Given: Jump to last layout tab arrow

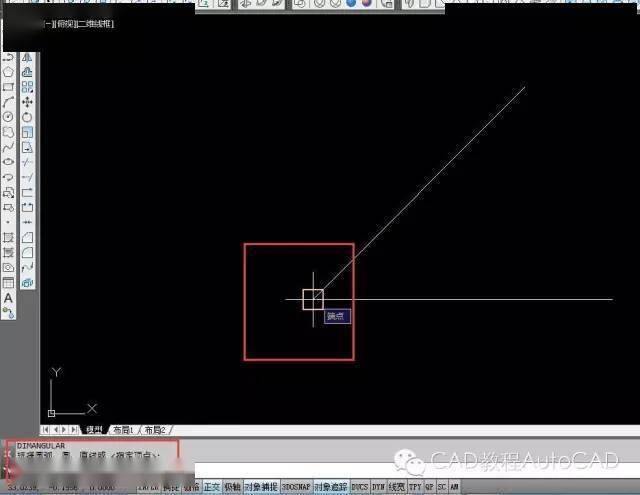Looking at the screenshot, I should tap(74, 430).
